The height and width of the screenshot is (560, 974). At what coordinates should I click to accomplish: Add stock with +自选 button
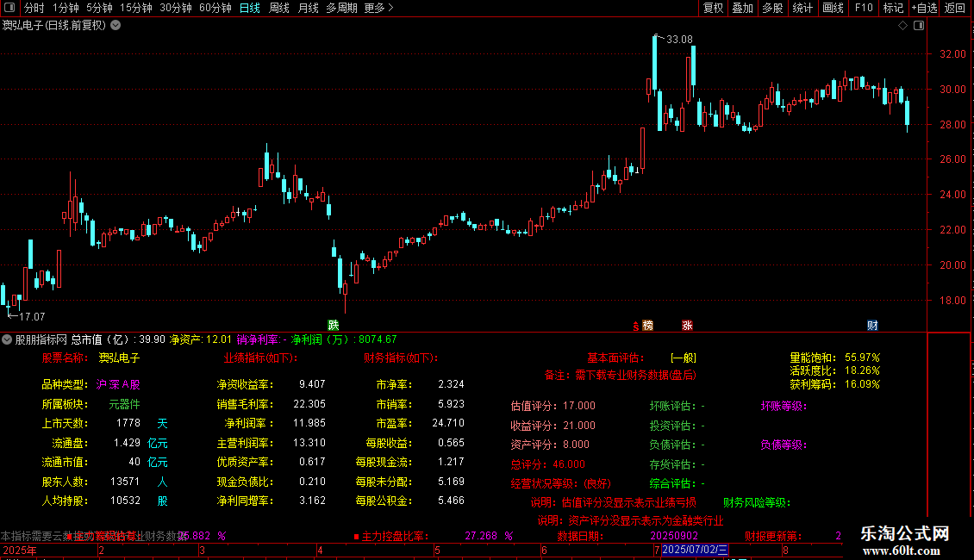tap(924, 8)
